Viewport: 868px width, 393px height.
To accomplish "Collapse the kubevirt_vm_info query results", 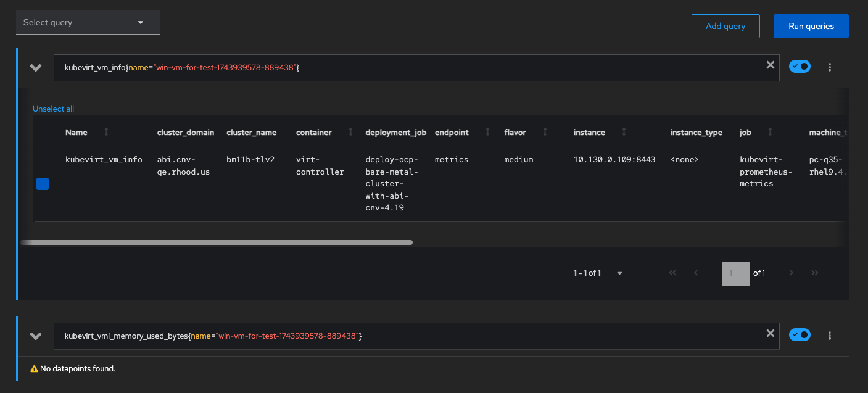I will pos(36,68).
